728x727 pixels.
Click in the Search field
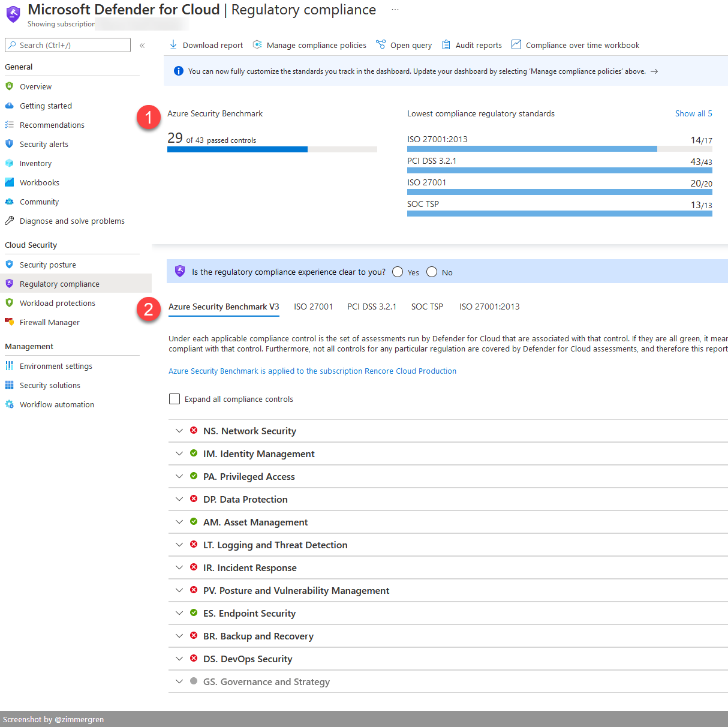click(68, 45)
